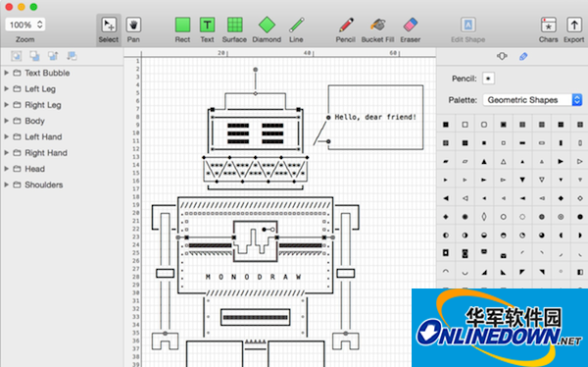The height and width of the screenshot is (367, 588).
Task: Pick the Text tool
Action: (x=207, y=30)
